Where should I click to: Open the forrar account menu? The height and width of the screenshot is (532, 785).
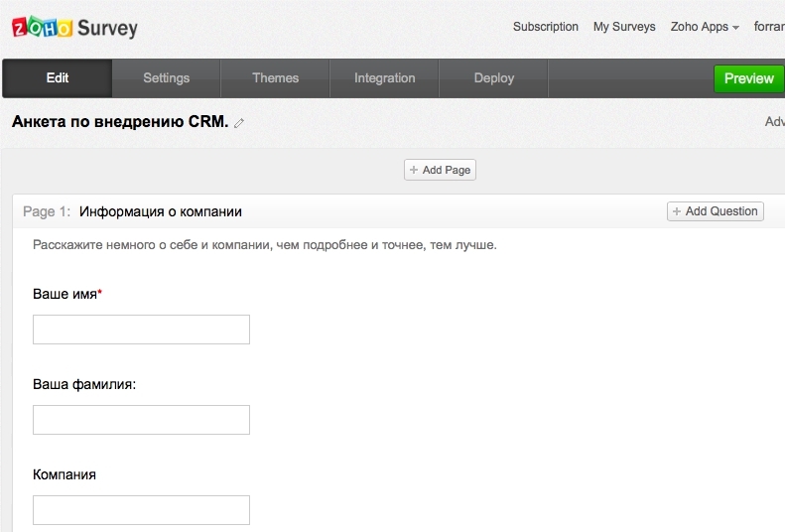point(769,27)
